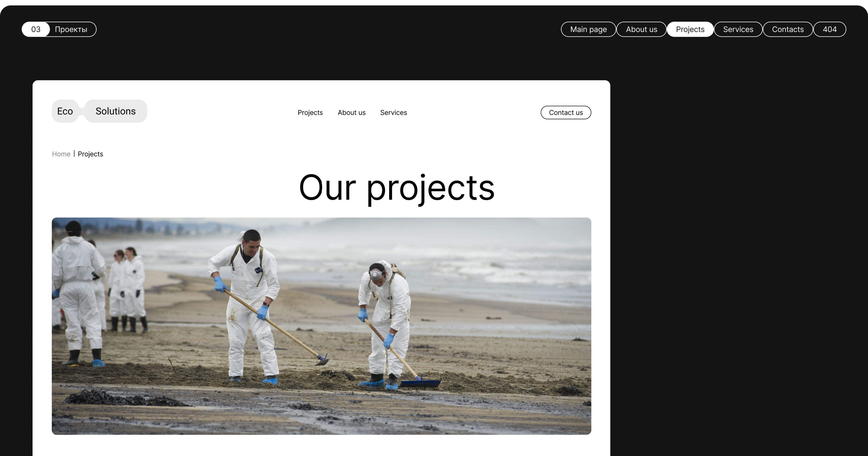The width and height of the screenshot is (868, 456).
Task: Open Projects in the site navigation
Action: tap(310, 113)
